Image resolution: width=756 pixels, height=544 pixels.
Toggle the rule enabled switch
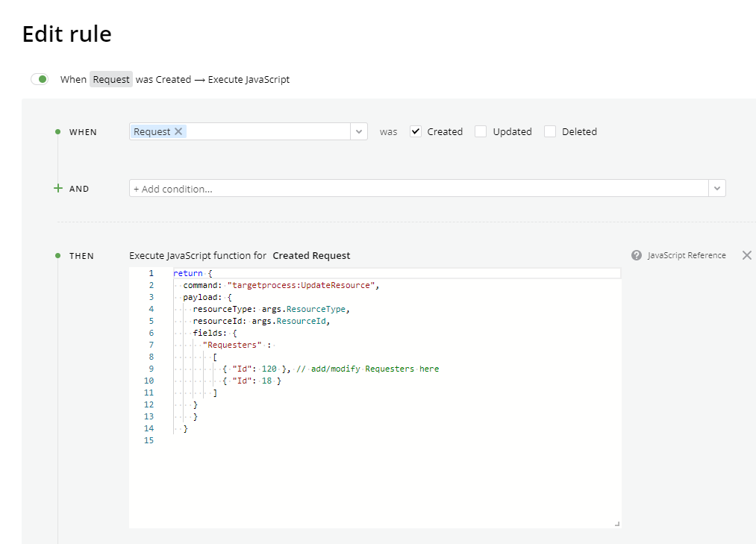pos(40,79)
